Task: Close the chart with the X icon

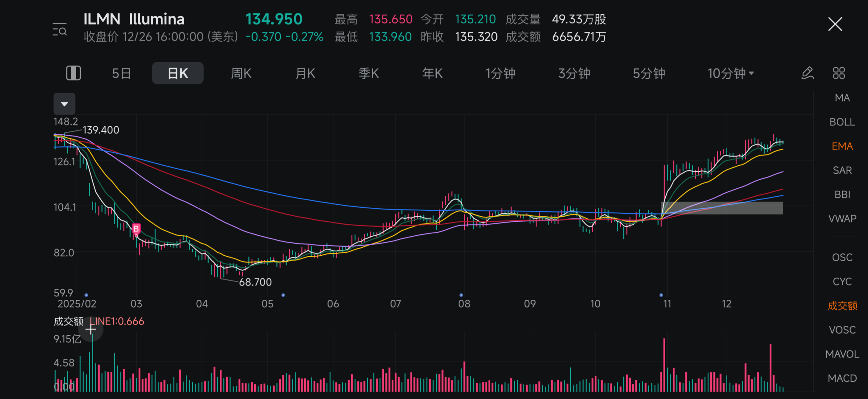Action: [x=835, y=24]
